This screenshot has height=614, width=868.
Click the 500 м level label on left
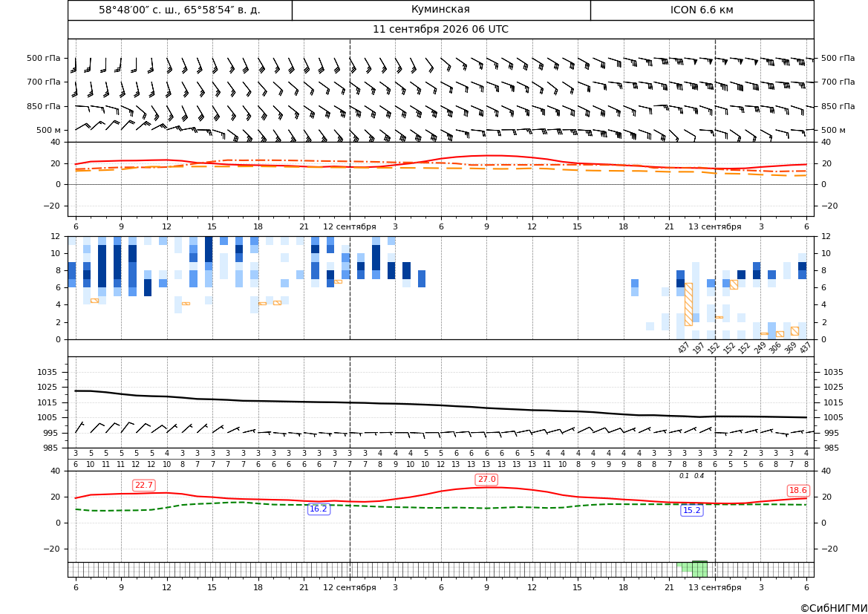click(49, 130)
